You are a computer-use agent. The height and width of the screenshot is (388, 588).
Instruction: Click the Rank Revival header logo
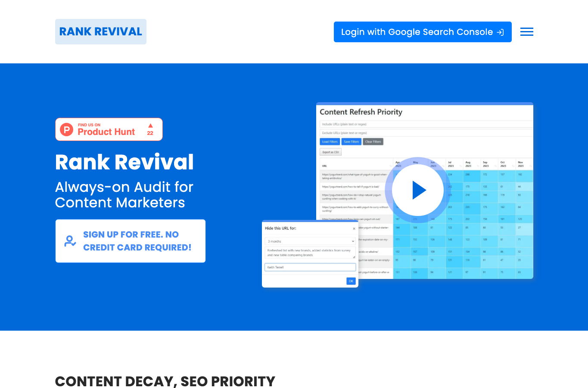101,31
